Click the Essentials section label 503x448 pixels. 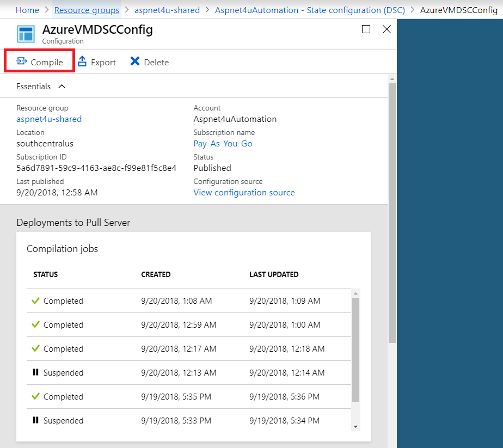(x=33, y=87)
